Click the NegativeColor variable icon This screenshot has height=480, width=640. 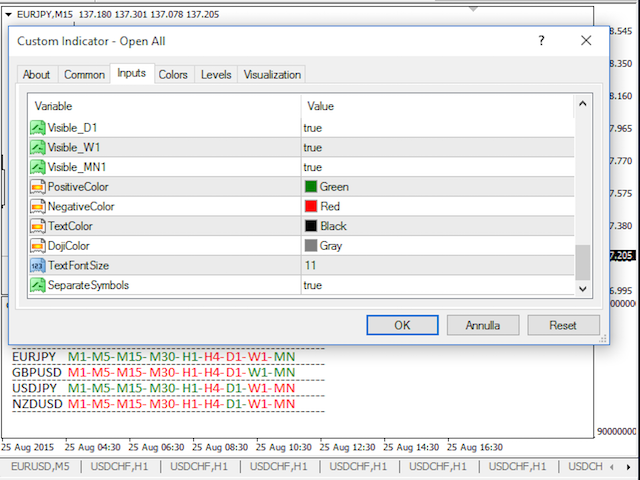(38, 206)
